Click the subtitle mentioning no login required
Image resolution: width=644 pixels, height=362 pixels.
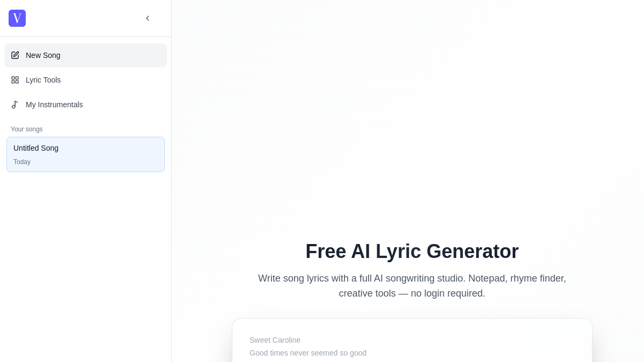point(412,286)
